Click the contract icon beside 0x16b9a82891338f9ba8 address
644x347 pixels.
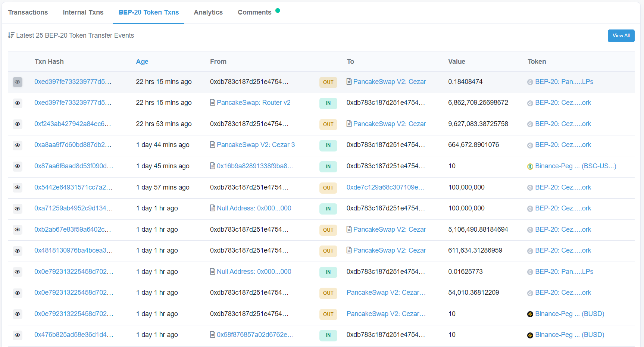tap(212, 166)
